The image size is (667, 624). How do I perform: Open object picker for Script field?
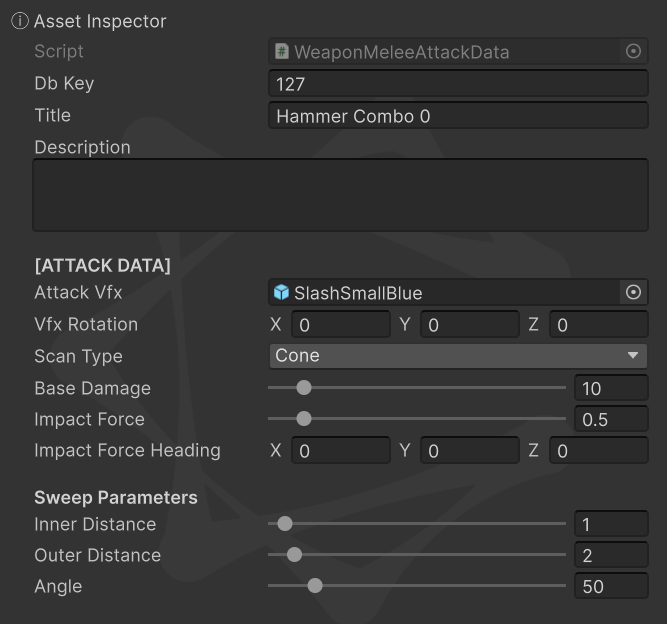633,52
